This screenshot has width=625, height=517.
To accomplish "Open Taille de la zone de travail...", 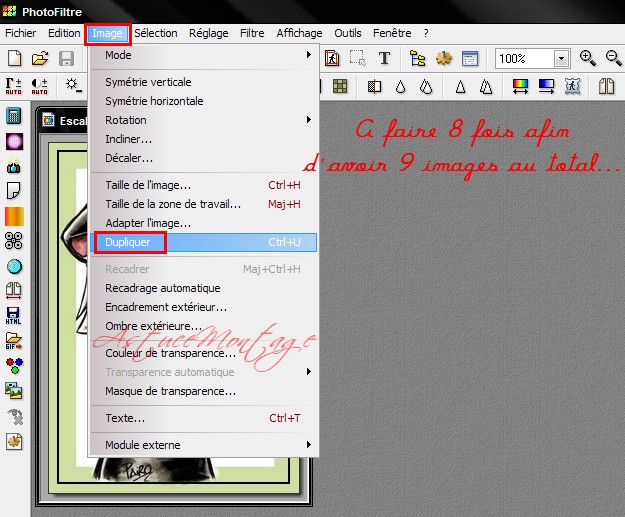I will [x=204, y=204].
